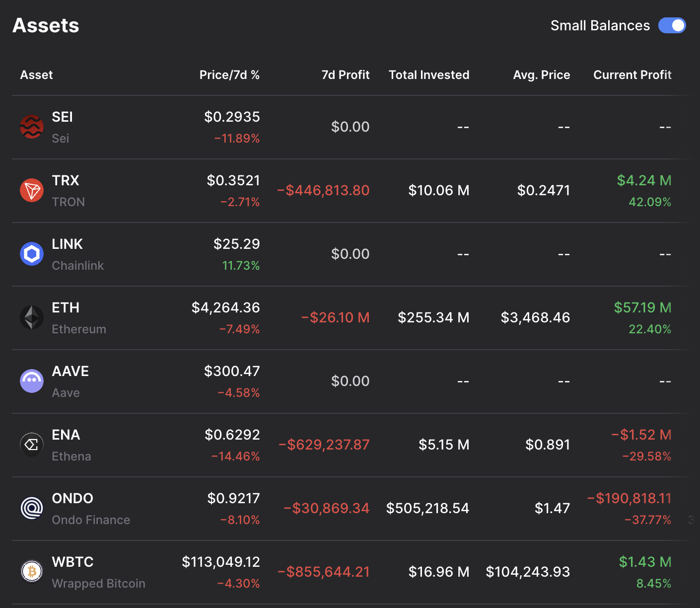Click the Ethereum diamond icon
Viewport: 700px width, 608px height.
(32, 318)
